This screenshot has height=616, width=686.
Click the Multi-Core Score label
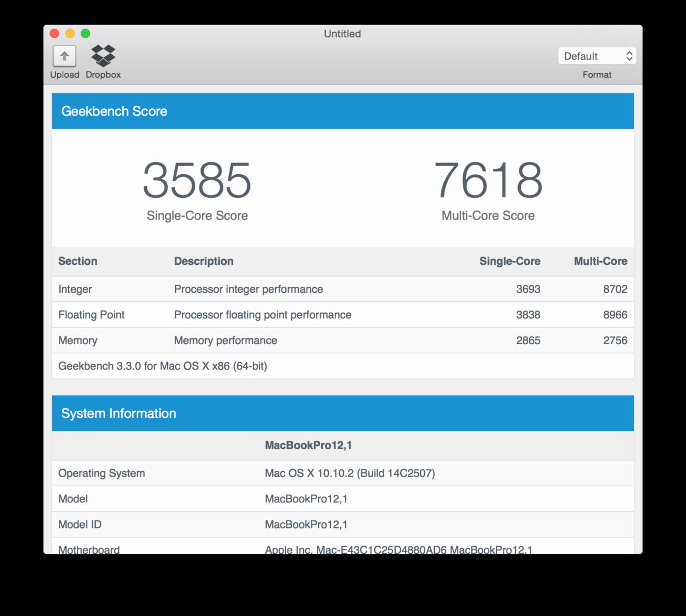(x=488, y=216)
